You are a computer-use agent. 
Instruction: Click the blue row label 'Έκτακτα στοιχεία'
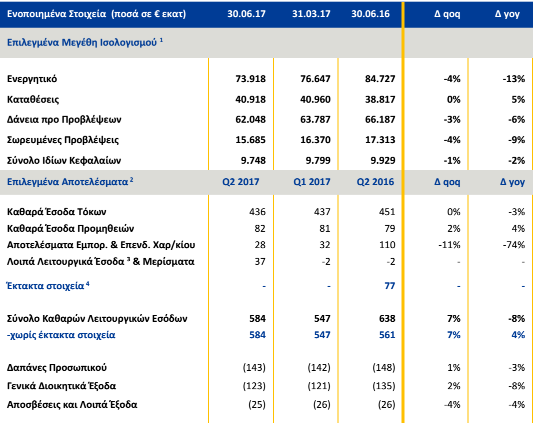point(45,286)
